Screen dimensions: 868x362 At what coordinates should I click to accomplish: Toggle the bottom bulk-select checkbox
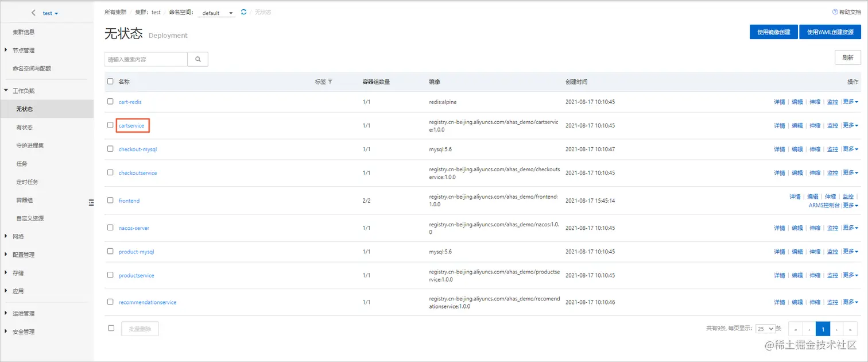coord(111,328)
